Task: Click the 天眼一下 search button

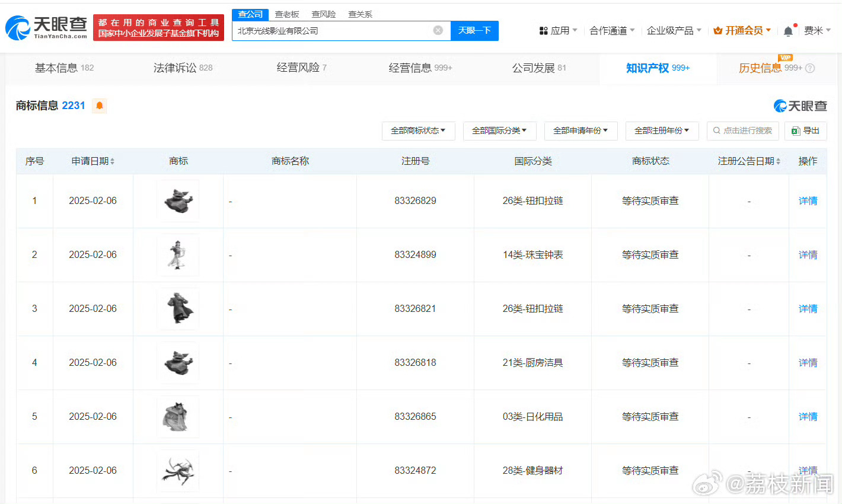Action: click(474, 30)
